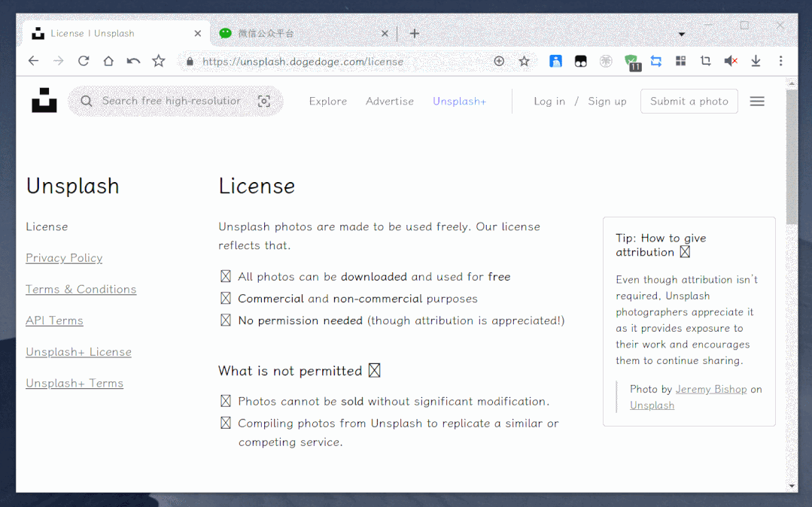This screenshot has width=812, height=507.
Task: Click text "No permission needed" line
Action: click(x=401, y=320)
